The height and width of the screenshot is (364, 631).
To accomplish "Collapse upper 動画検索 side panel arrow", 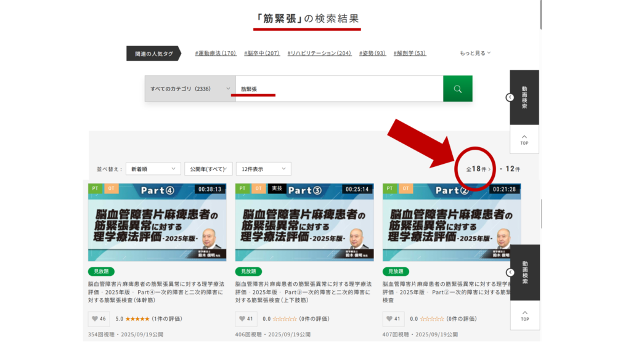I will click(510, 97).
